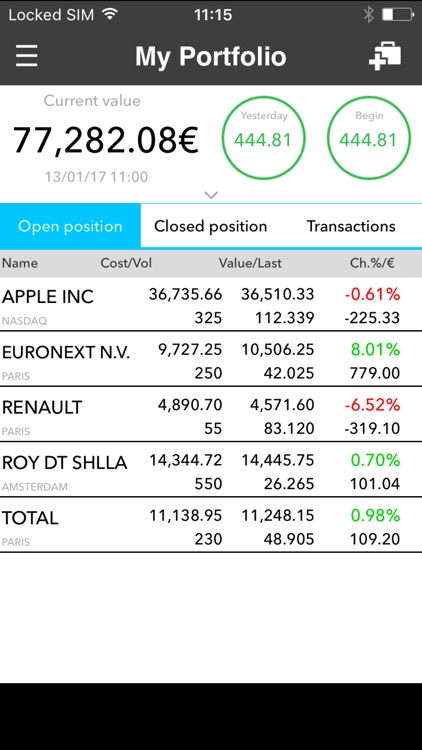Sort by Name column header
422x750 pixels.
[x=20, y=263]
